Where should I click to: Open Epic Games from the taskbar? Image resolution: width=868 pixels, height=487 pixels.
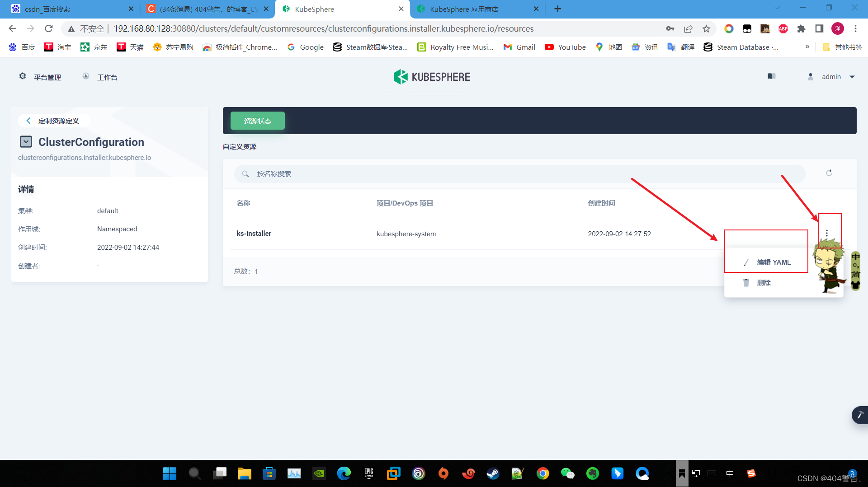pos(368,473)
